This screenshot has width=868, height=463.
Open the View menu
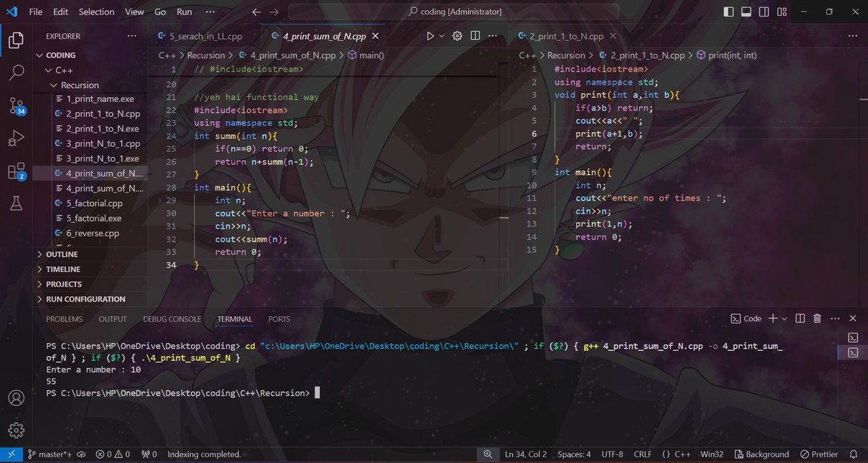pyautogui.click(x=135, y=12)
